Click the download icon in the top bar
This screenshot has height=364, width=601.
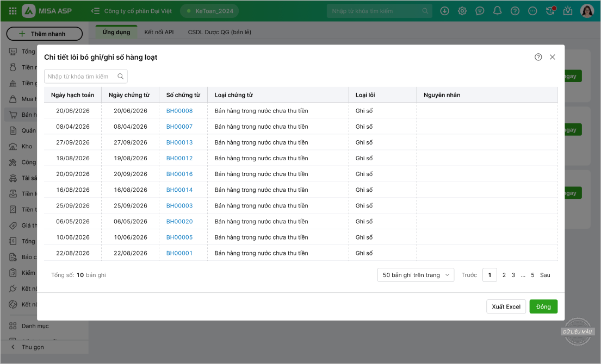click(445, 11)
